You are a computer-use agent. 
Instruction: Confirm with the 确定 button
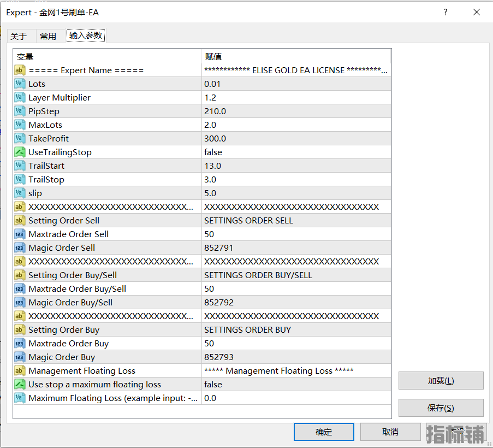point(324,432)
